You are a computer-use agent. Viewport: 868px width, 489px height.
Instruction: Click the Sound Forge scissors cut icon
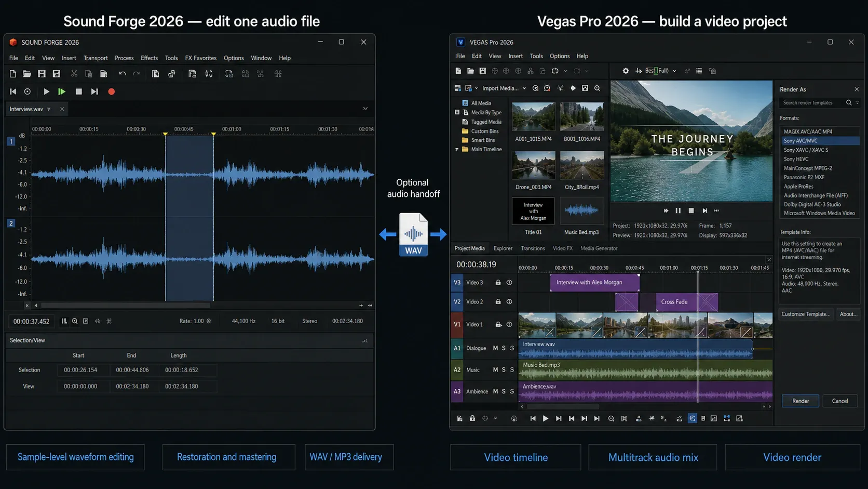74,74
